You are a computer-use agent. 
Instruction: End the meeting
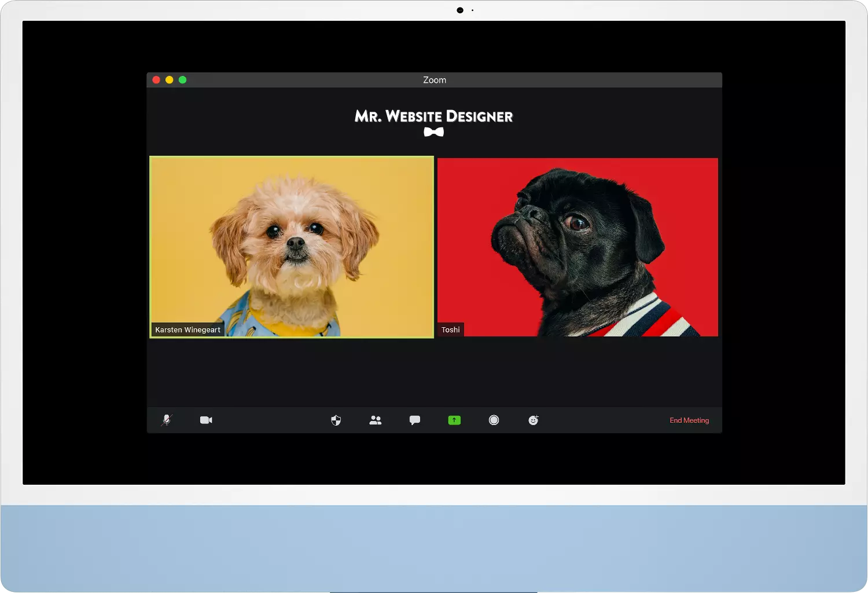(x=689, y=420)
